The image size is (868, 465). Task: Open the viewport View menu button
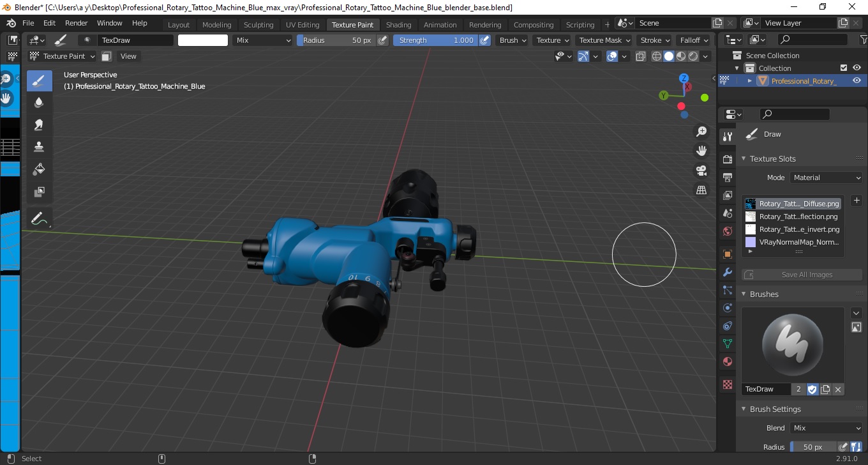128,56
